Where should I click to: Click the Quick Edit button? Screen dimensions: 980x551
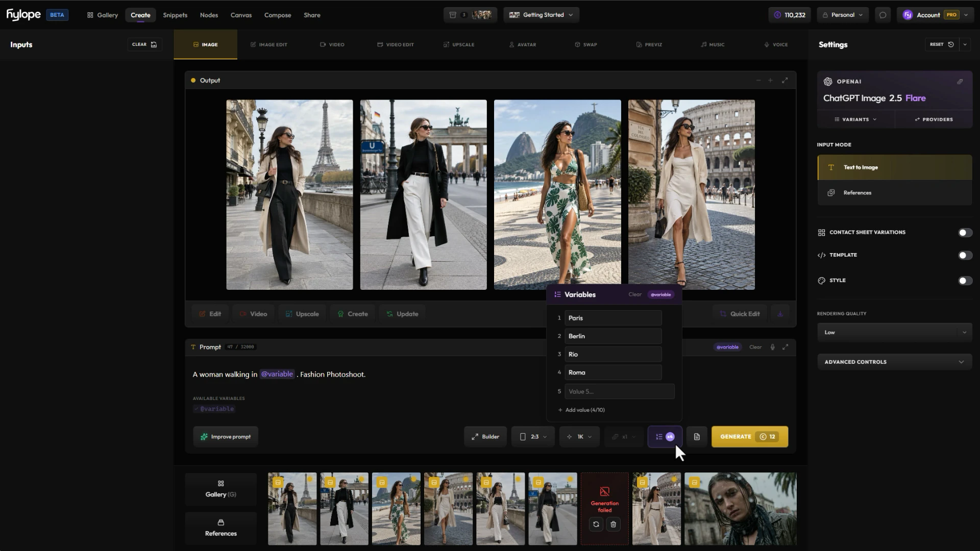(740, 314)
